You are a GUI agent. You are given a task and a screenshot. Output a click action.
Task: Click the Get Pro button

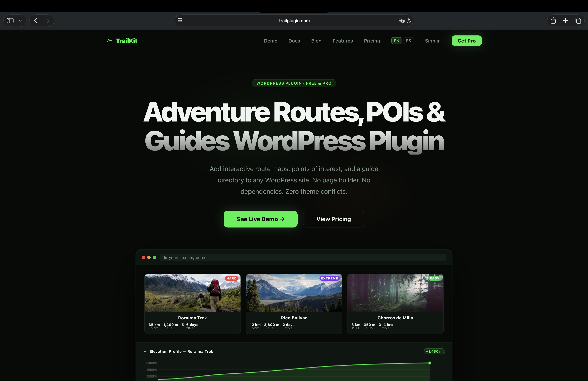tap(466, 41)
